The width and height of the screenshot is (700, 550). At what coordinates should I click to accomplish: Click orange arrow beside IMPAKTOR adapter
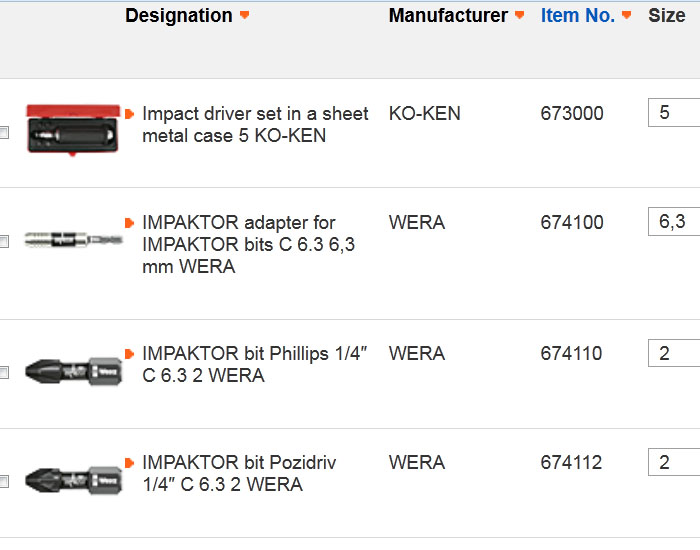point(130,223)
